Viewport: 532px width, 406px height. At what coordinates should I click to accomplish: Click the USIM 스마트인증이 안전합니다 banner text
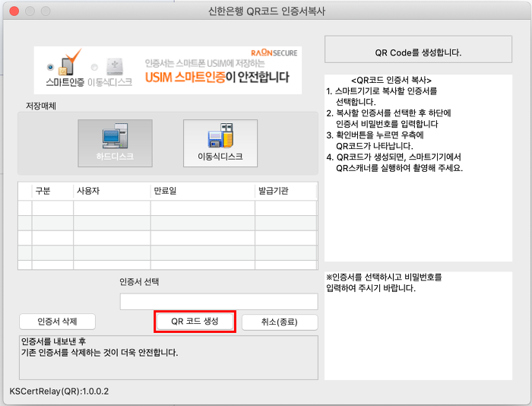click(217, 78)
